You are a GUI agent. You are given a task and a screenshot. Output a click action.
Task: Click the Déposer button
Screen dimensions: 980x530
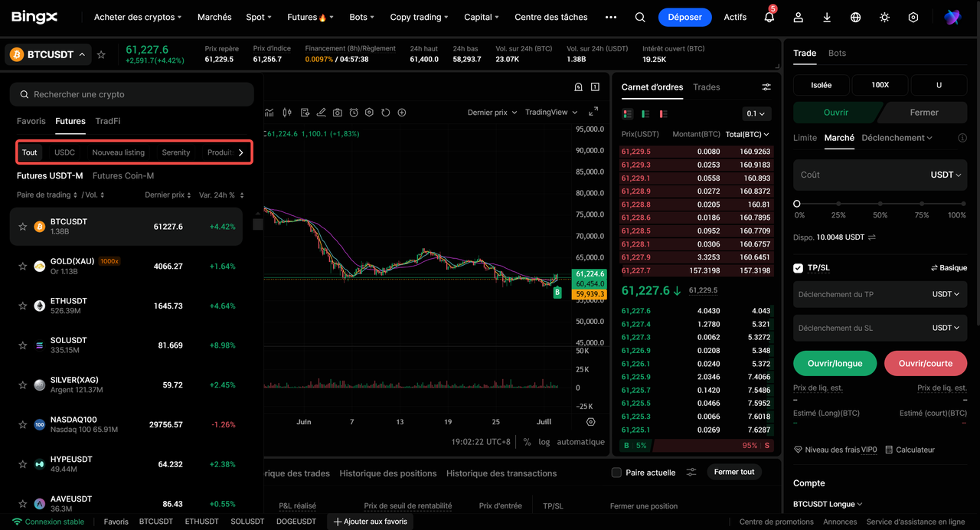point(684,17)
